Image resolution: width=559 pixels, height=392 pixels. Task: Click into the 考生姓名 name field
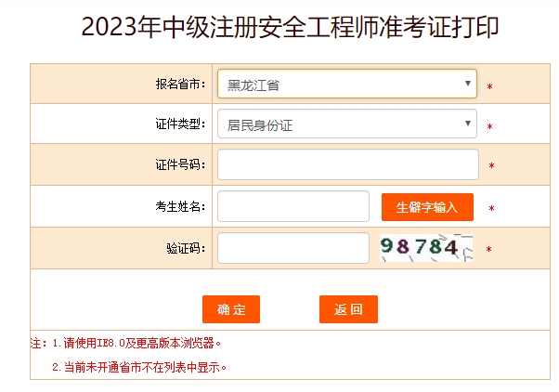(x=292, y=206)
